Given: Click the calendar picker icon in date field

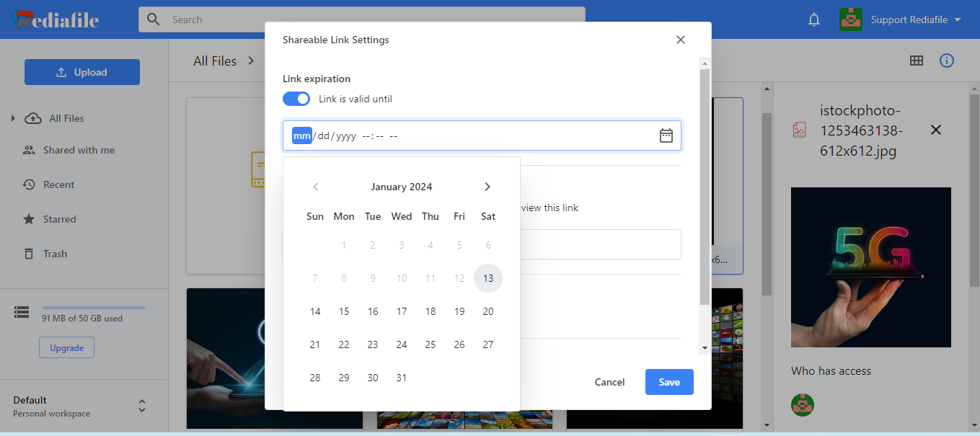Looking at the screenshot, I should pyautogui.click(x=666, y=135).
